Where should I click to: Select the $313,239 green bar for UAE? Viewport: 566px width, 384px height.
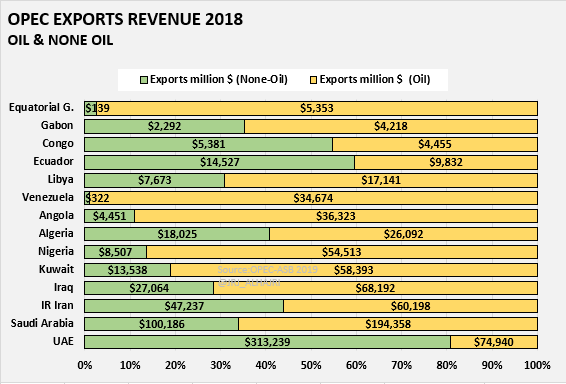[x=267, y=342]
